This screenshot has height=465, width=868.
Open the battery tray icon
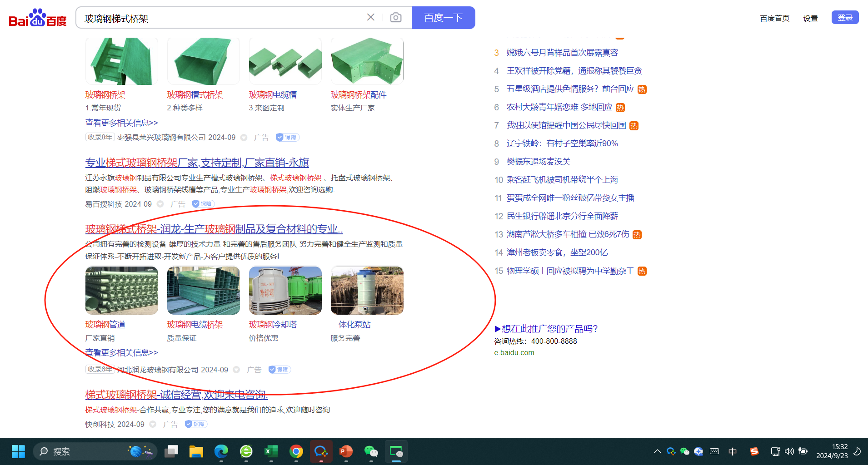803,451
